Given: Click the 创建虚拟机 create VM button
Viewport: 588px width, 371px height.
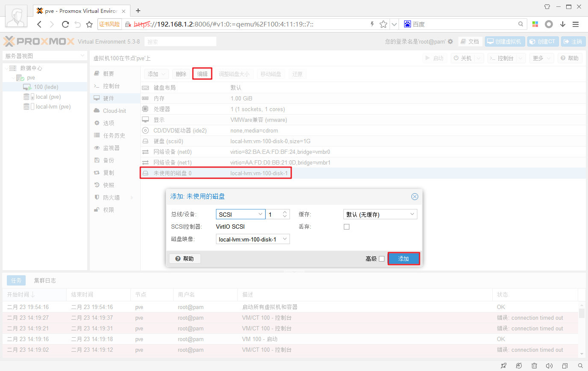Looking at the screenshot, I should [504, 41].
